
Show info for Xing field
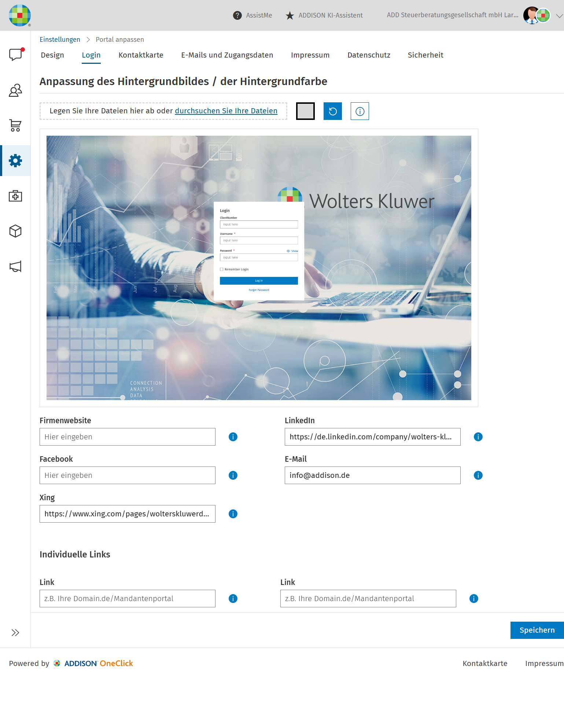[x=233, y=514]
